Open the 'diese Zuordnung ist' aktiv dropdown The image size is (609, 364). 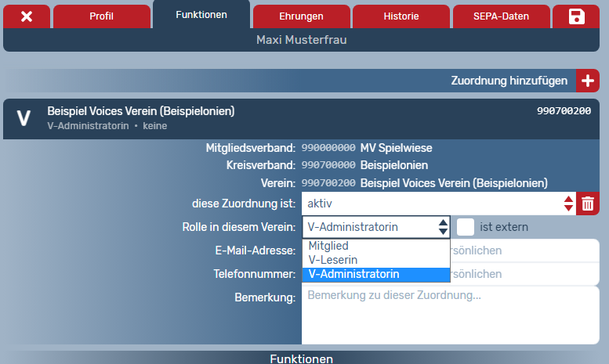click(x=438, y=204)
